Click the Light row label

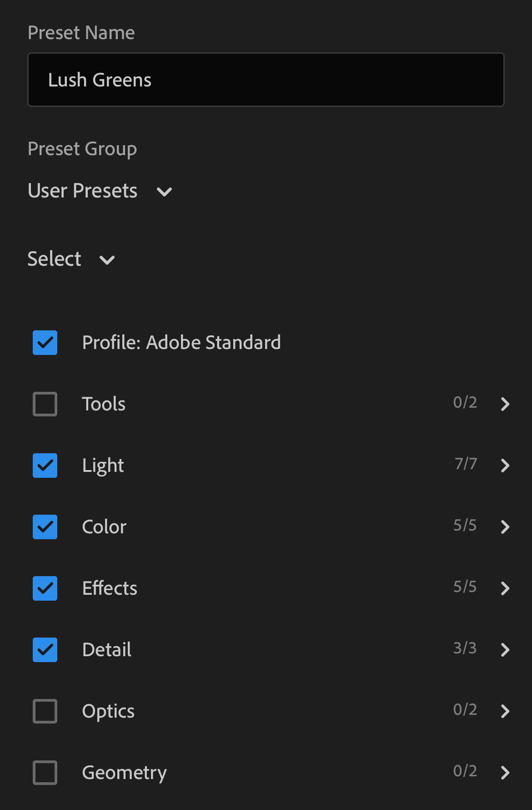point(103,466)
